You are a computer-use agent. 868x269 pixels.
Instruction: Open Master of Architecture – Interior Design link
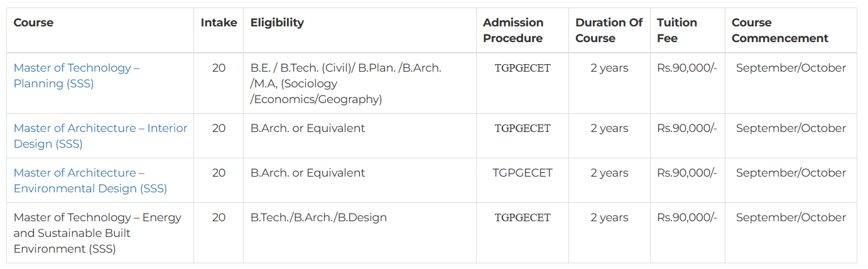(x=100, y=136)
